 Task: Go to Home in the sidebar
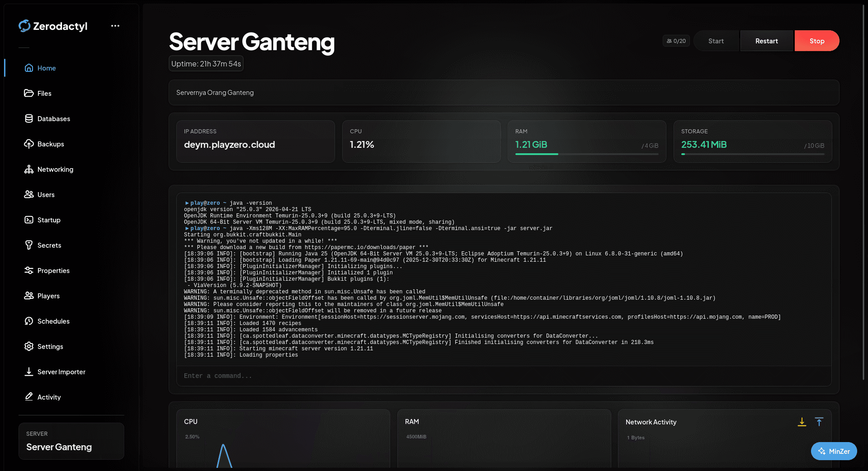tap(47, 68)
